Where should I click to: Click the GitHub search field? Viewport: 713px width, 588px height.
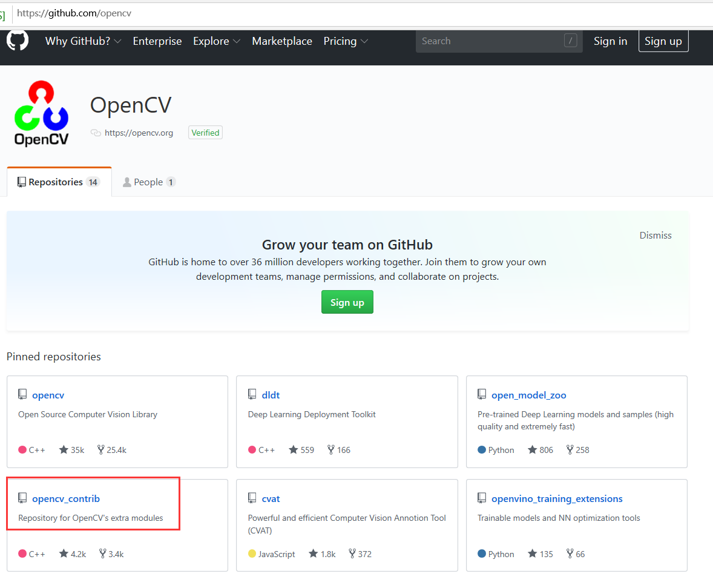(x=490, y=41)
